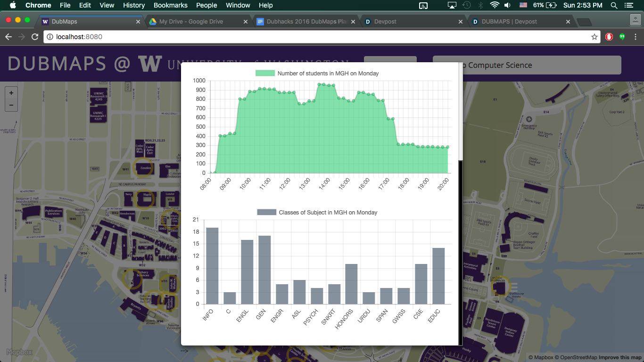
Task: Open the History menu
Action: pos(134,5)
